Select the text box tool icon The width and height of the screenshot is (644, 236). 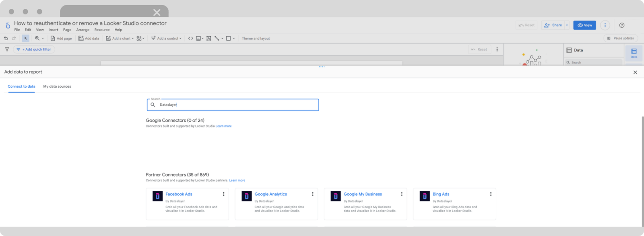pyautogui.click(x=208, y=38)
